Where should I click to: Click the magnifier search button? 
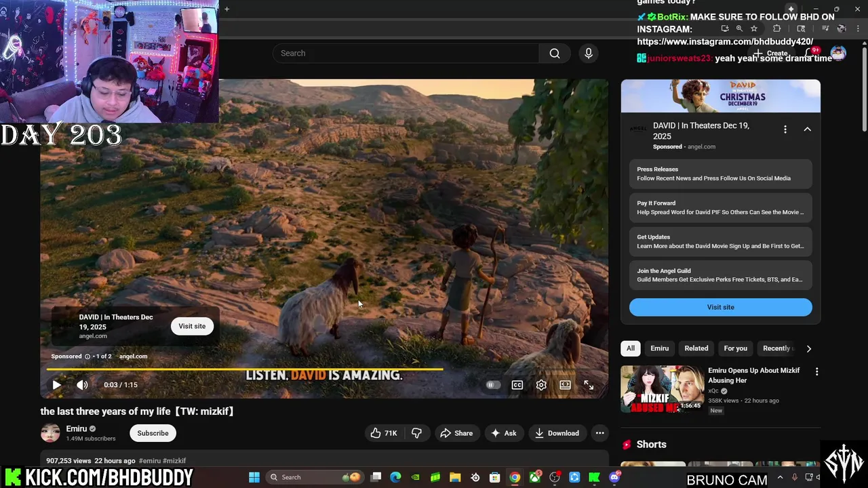click(555, 53)
